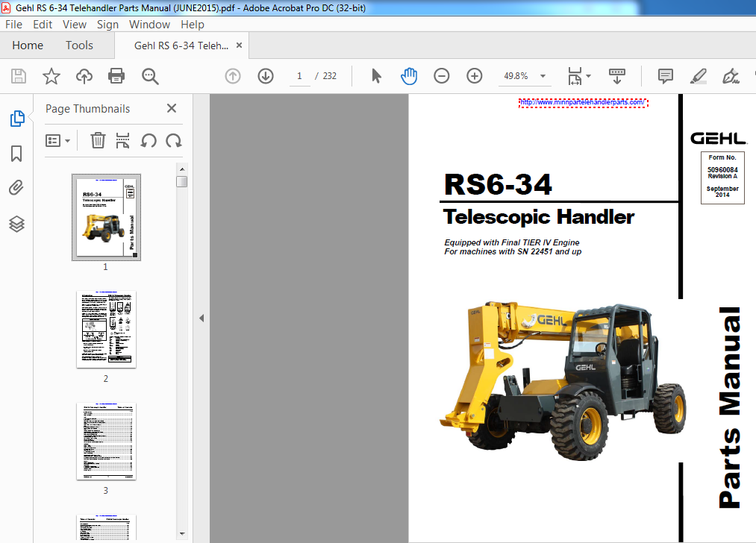This screenshot has width=756, height=543.
Task: Click the thumbnails scrollbar down arrow
Action: coord(182,533)
